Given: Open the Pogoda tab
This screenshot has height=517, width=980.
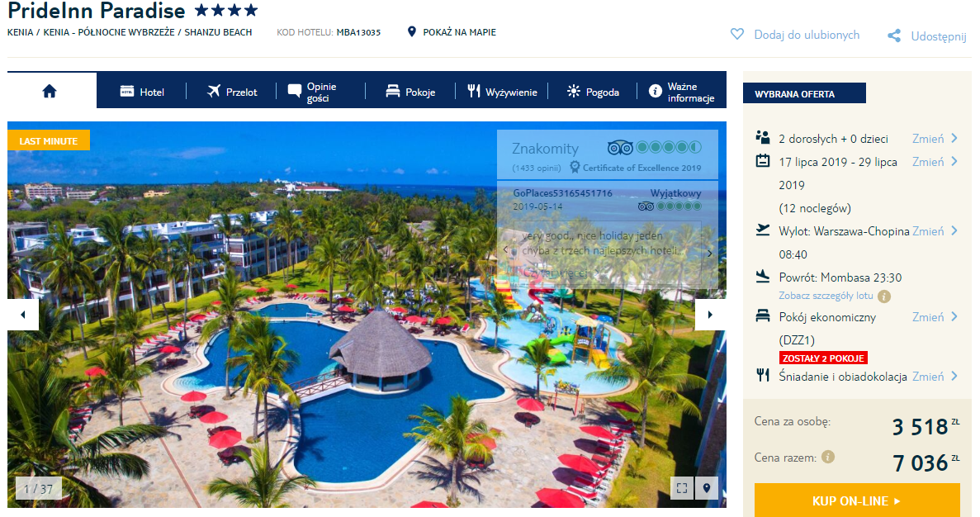Looking at the screenshot, I should (593, 92).
